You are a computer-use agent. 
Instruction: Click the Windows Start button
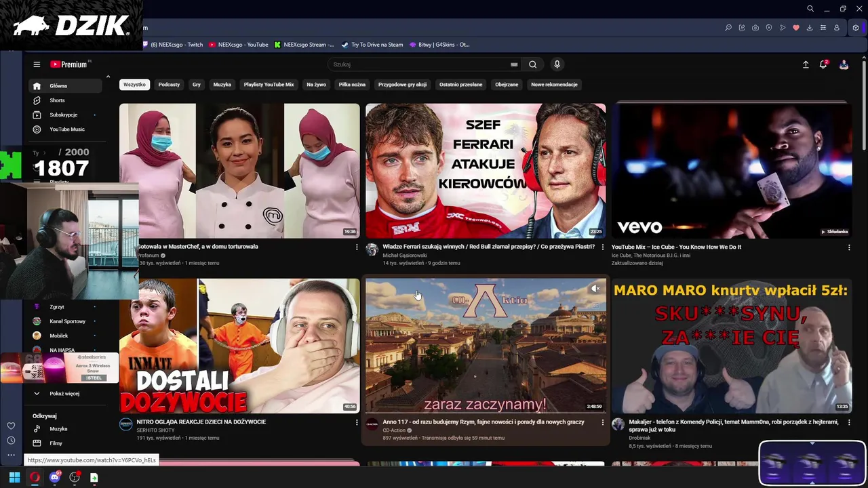point(14,477)
